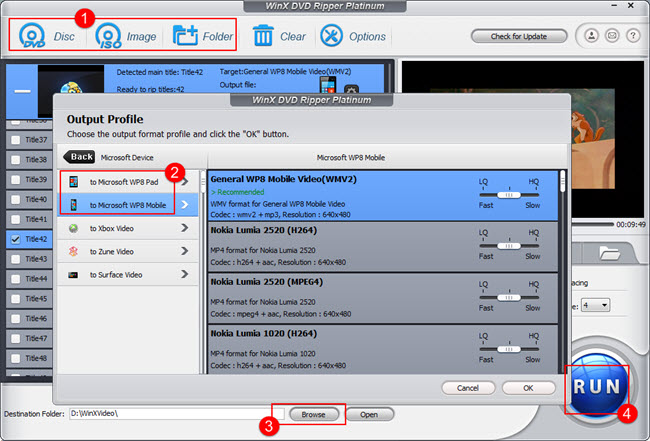Adjust quality slider for Lumia 2520 (H264)
650x441 pixels.
tap(509, 246)
